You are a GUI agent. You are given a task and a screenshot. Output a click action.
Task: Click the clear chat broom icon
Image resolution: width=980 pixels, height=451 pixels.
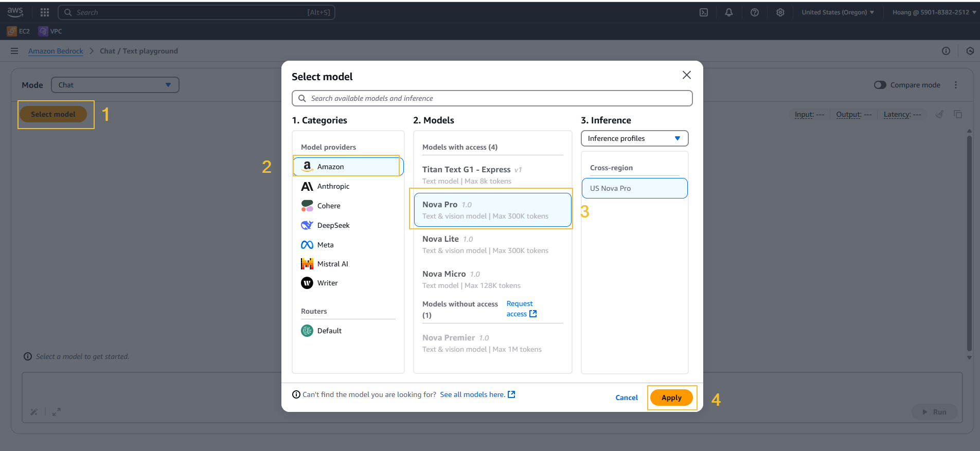click(939, 114)
